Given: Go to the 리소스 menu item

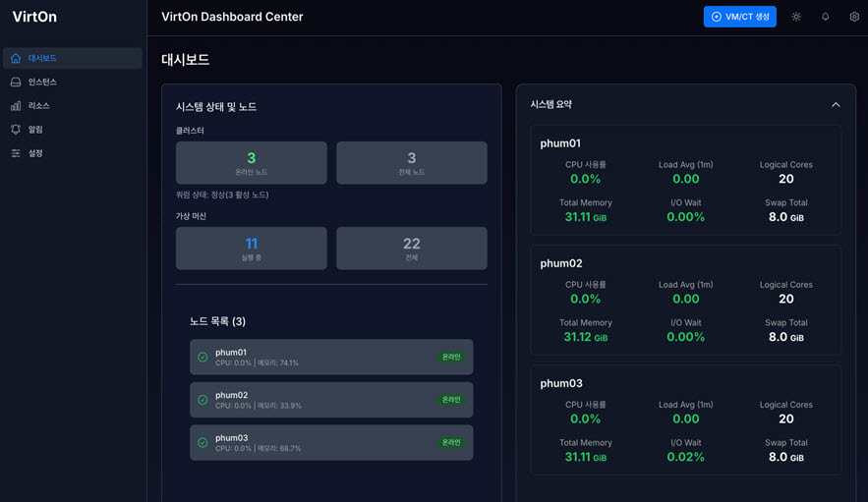Looking at the screenshot, I should pyautogui.click(x=38, y=106).
